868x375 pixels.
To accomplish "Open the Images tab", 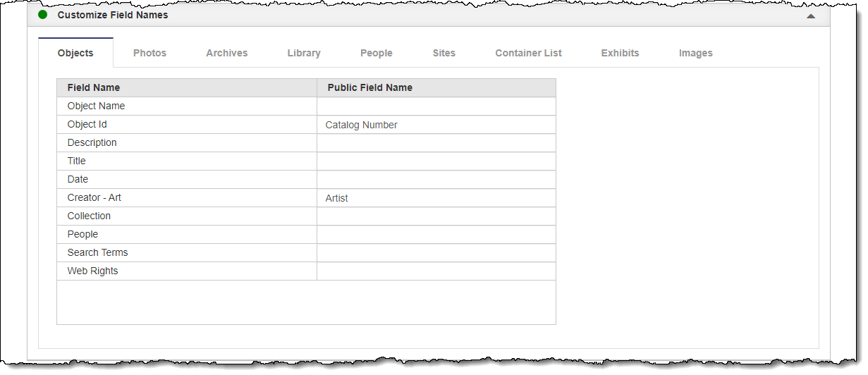I will pyautogui.click(x=695, y=53).
